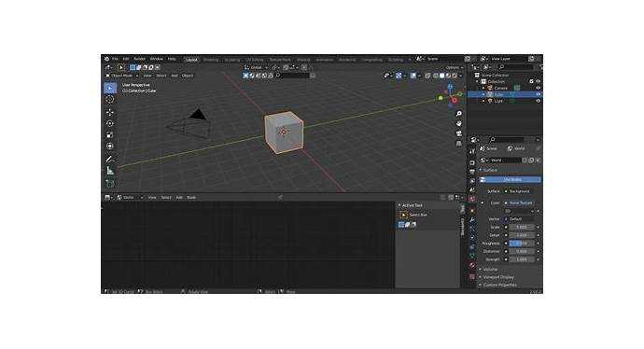Expand the Custom Properties panel

click(500, 285)
